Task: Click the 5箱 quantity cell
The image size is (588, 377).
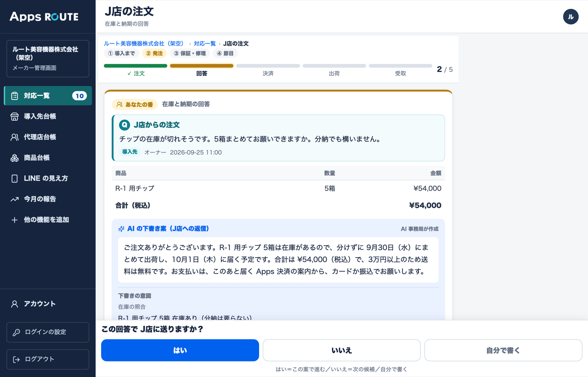Action: click(330, 188)
